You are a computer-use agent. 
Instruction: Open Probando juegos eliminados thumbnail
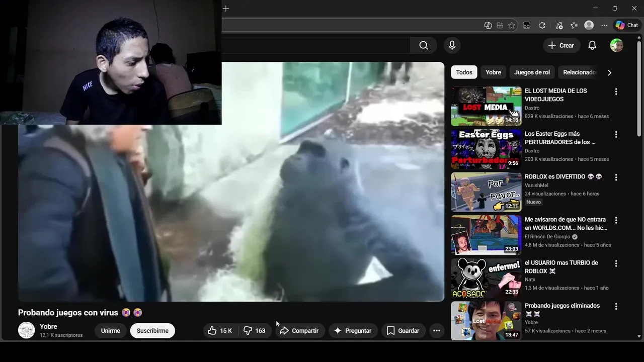[x=486, y=321]
